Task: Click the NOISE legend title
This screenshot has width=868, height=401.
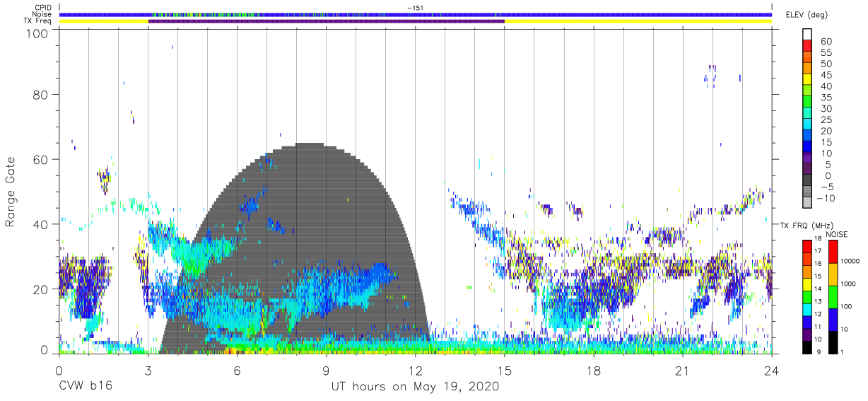Action: coord(836,235)
